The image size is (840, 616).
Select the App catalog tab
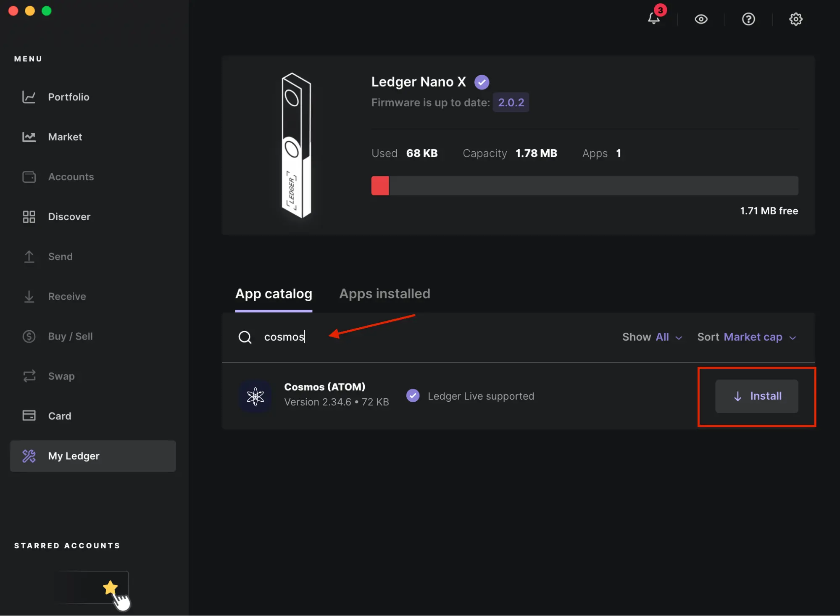pyautogui.click(x=273, y=294)
